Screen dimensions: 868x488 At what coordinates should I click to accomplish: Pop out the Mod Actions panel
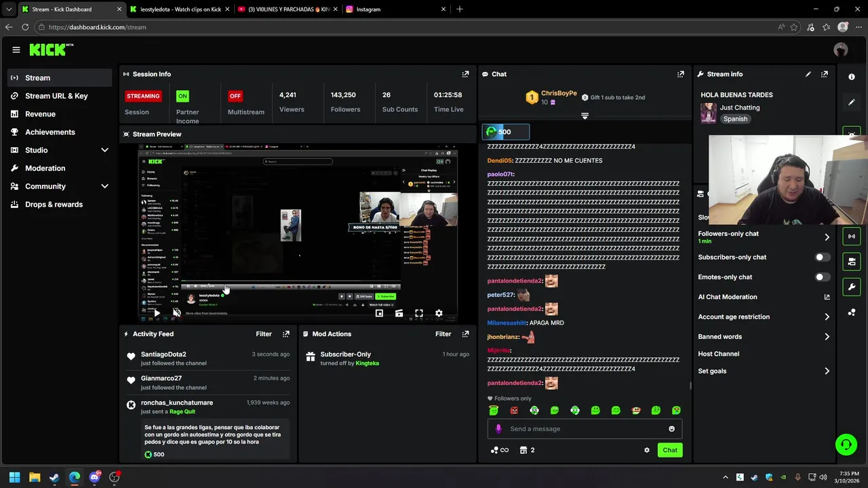465,334
